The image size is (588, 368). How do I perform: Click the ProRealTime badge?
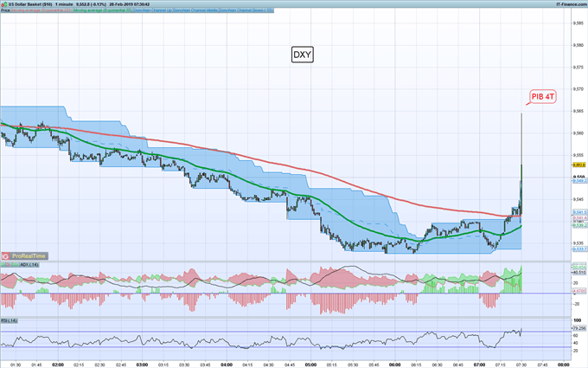pos(29,256)
